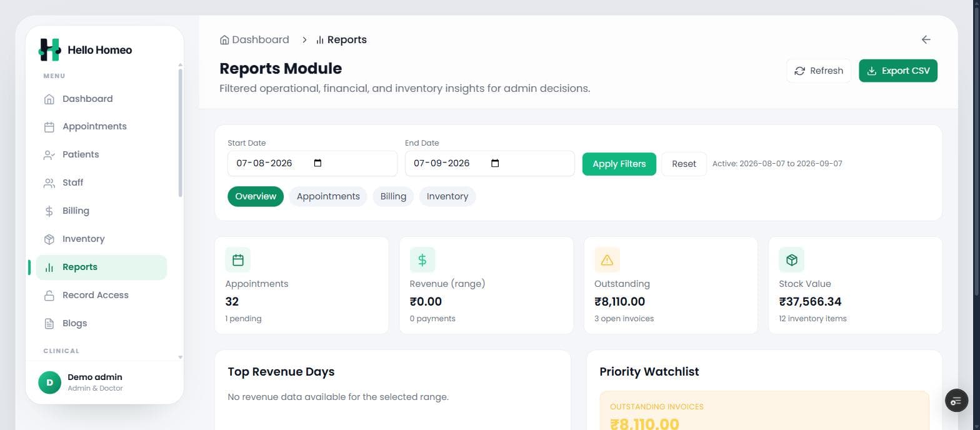Viewport: 980px width, 430px height.
Task: Open Staff from the sidebar menu
Action: (x=101, y=183)
